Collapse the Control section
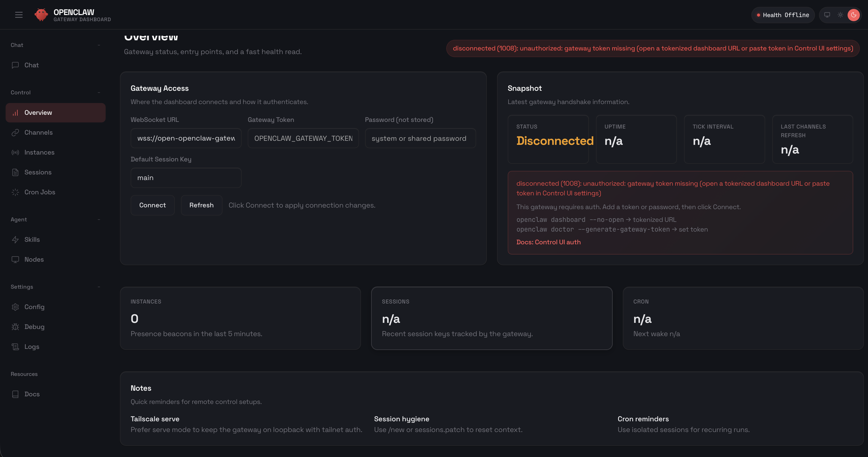This screenshot has height=457, width=868. coord(99,92)
